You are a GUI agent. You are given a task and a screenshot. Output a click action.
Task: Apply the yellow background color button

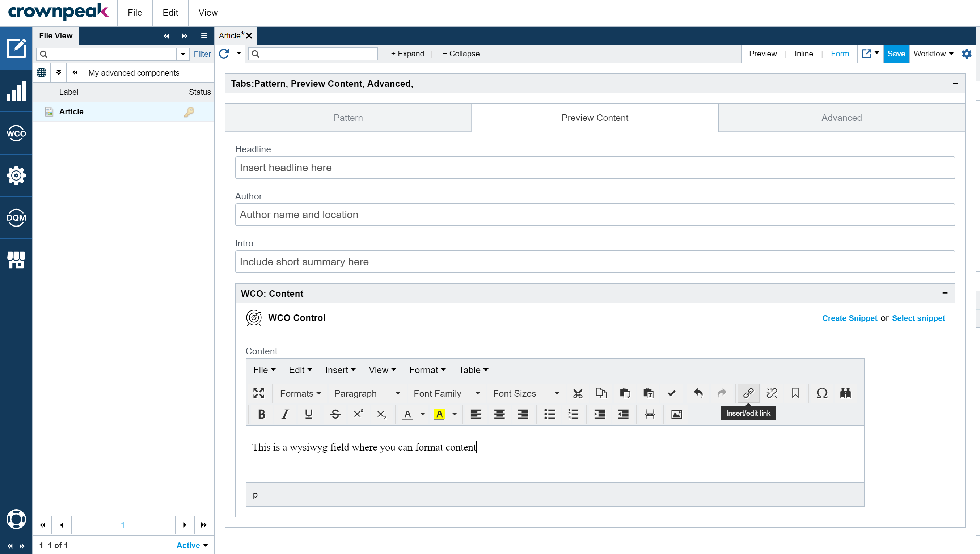tap(439, 414)
